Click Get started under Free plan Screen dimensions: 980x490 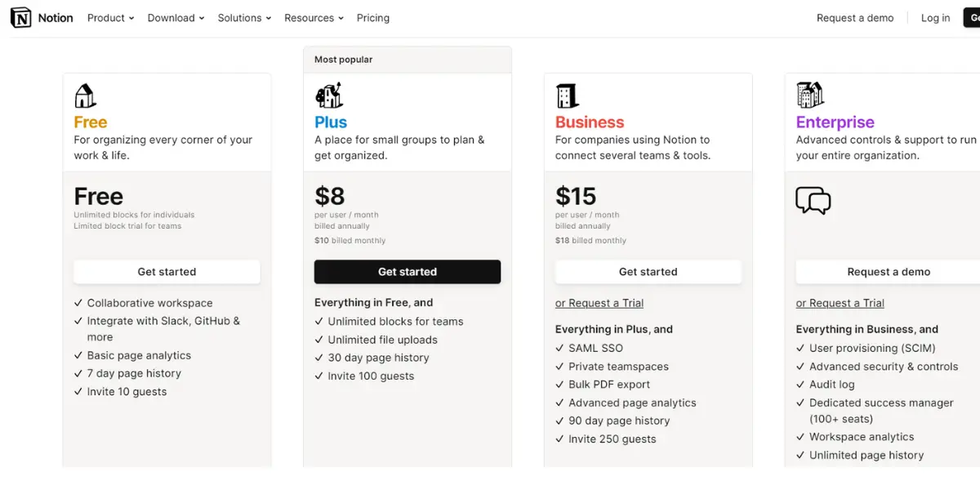[x=167, y=272]
